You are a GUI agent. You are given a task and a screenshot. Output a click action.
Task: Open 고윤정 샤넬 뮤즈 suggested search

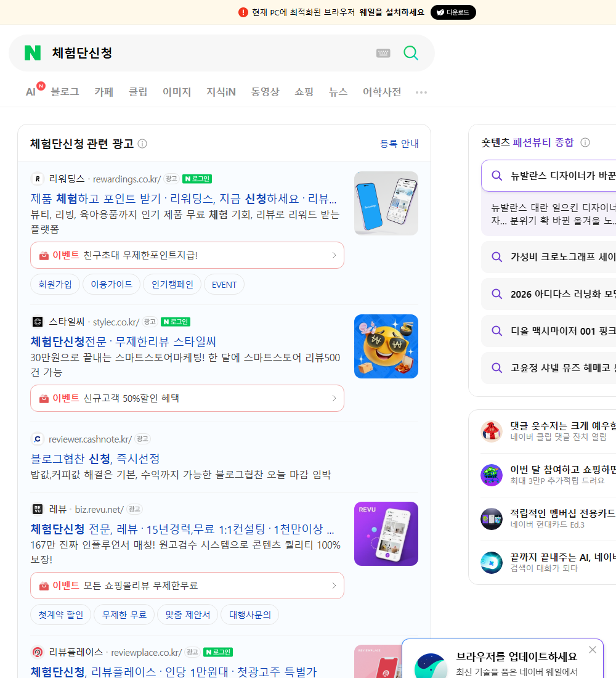click(x=549, y=368)
